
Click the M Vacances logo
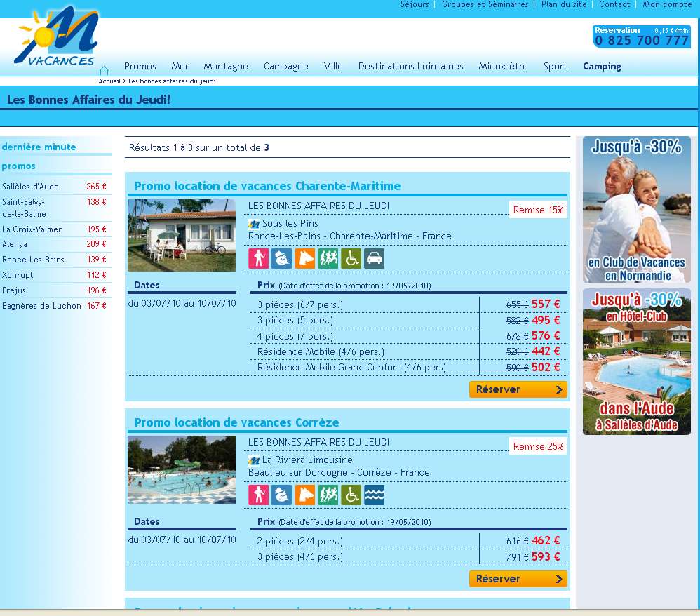pyautogui.click(x=57, y=38)
